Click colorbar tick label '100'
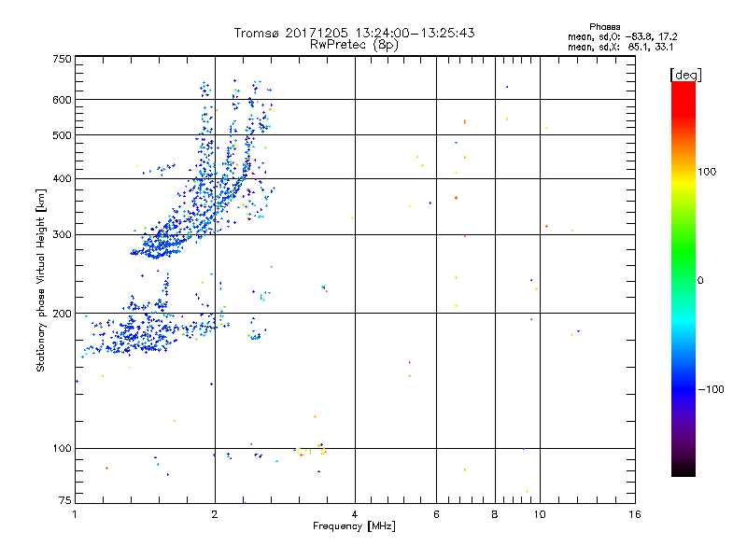This screenshot has height=560, width=747. coord(707,172)
